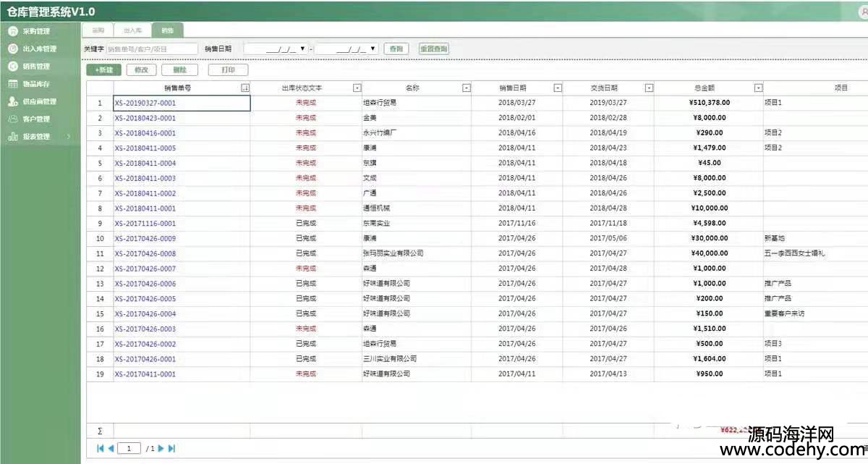Click the ¥40,000.00 amount cell
This screenshot has height=464, width=868.
click(x=709, y=253)
